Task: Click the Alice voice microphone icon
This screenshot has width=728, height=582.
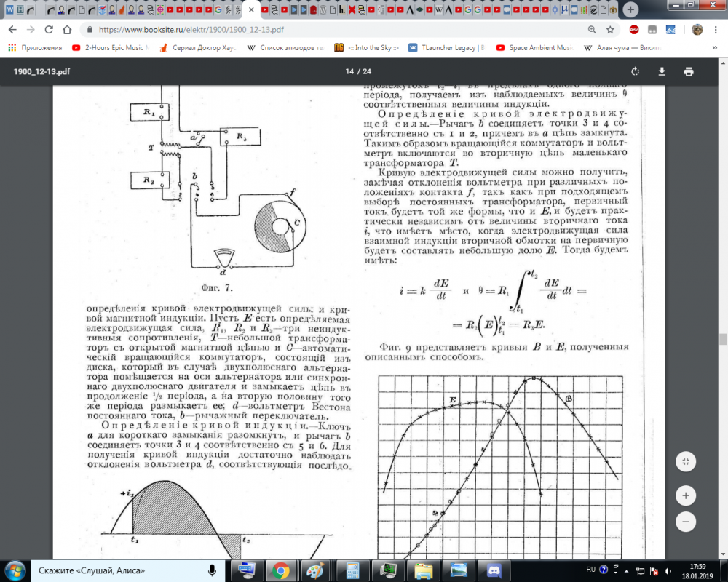Action: [x=212, y=570]
